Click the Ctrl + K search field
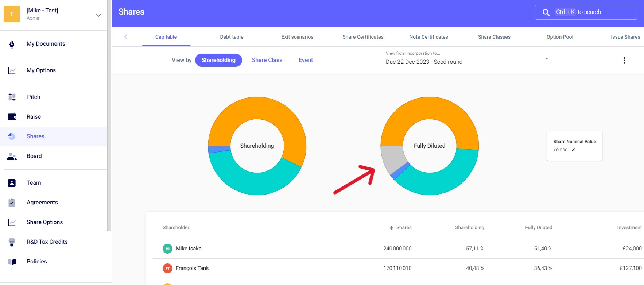The image size is (644, 285). click(586, 12)
